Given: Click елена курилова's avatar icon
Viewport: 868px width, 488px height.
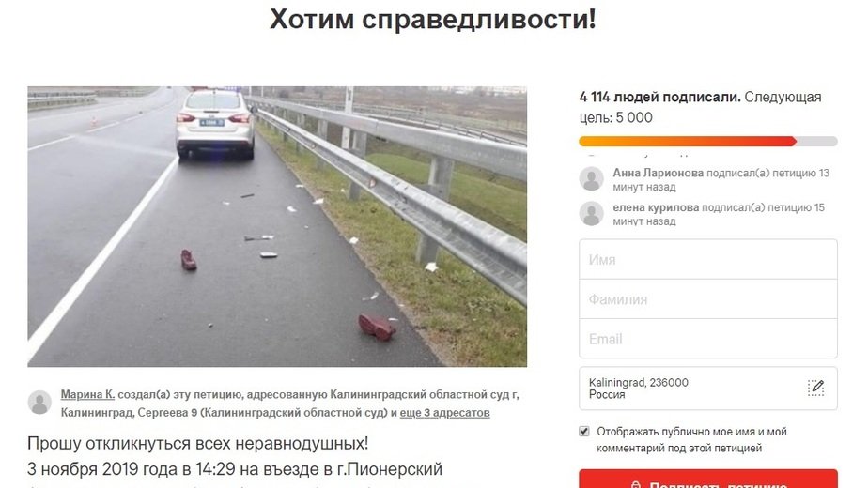Looking at the screenshot, I should 591,214.
